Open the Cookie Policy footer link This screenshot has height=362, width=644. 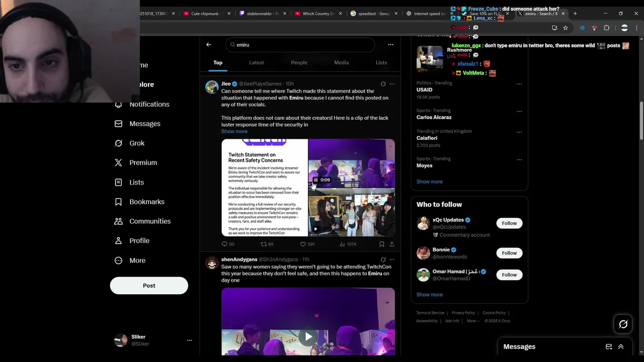point(494,313)
